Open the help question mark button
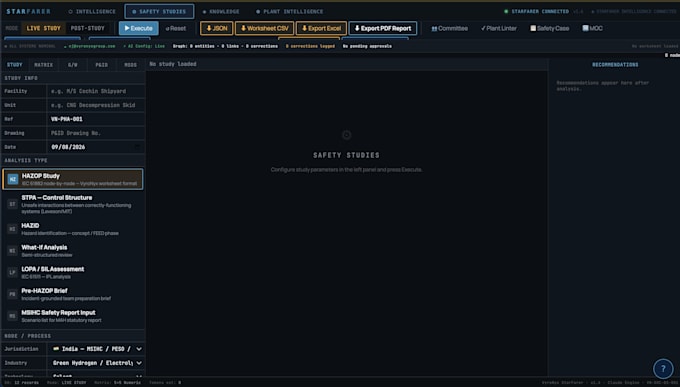 pyautogui.click(x=663, y=369)
